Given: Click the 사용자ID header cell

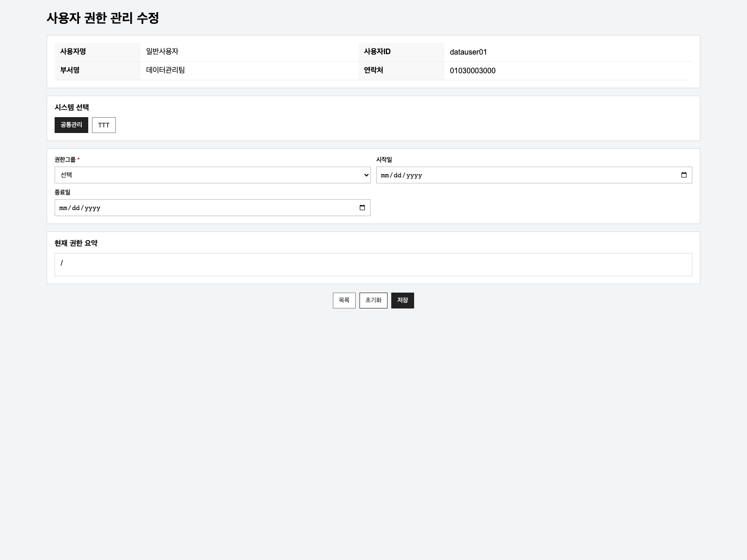Looking at the screenshot, I should click(x=402, y=52).
